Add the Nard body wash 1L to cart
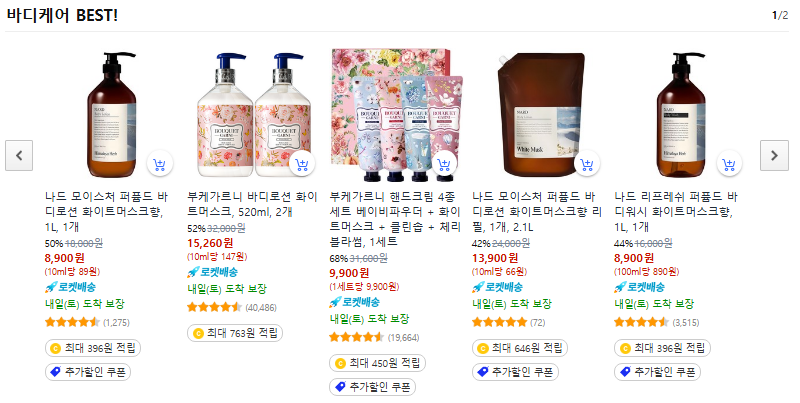Screen dimensions: 800x403 729,164
